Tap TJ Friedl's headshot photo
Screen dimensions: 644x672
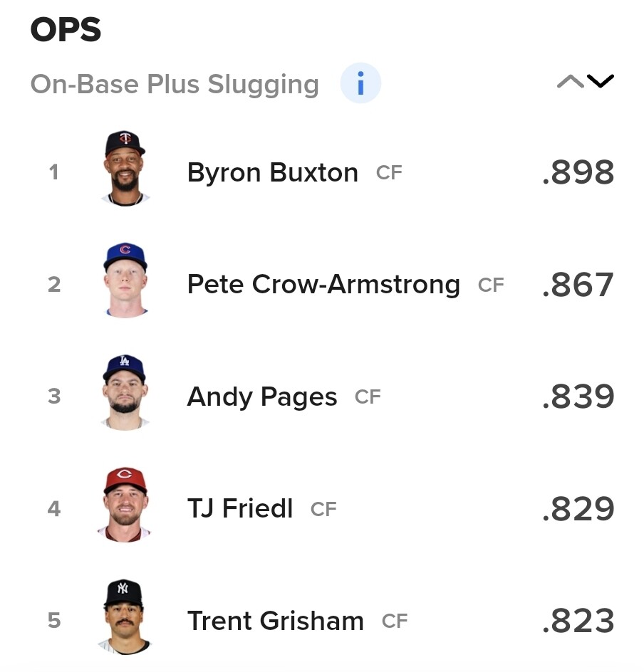[125, 505]
